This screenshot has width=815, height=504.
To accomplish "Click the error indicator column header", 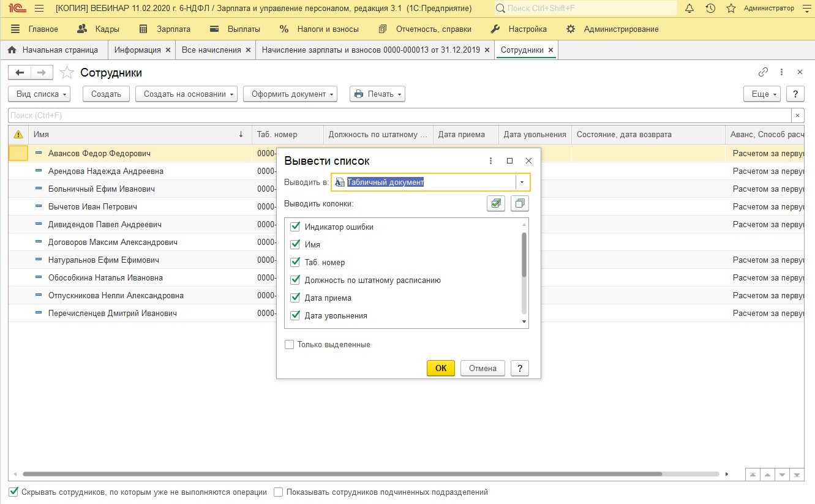I will (18, 135).
